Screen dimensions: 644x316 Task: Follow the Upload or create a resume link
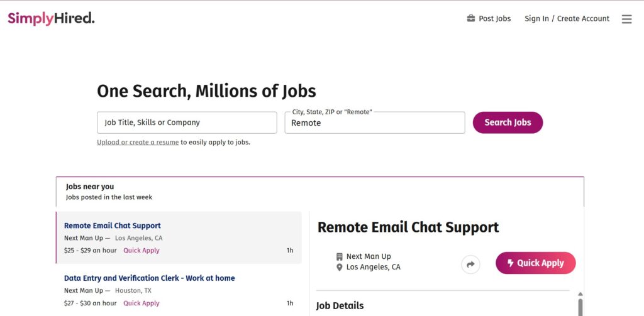(x=138, y=143)
